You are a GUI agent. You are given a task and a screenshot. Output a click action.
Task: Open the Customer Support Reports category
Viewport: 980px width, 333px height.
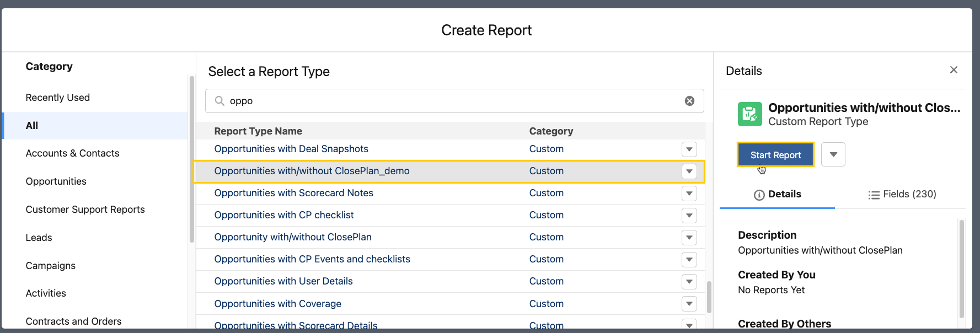coord(85,210)
